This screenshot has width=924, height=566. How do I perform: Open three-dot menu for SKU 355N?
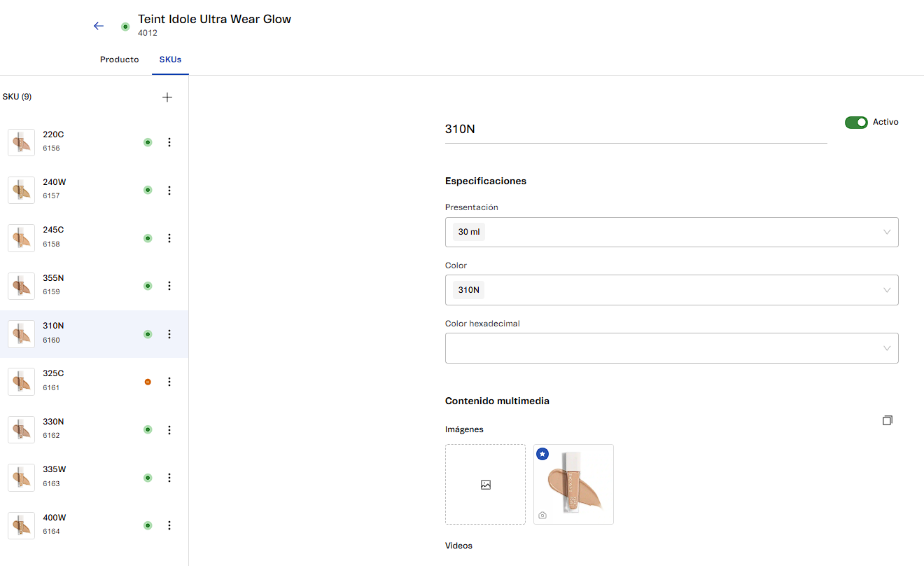point(169,286)
